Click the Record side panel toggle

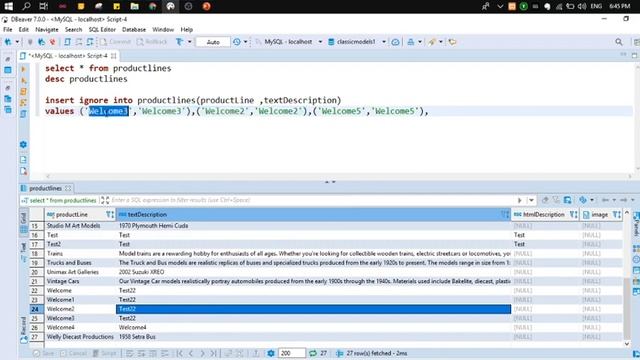(23, 329)
